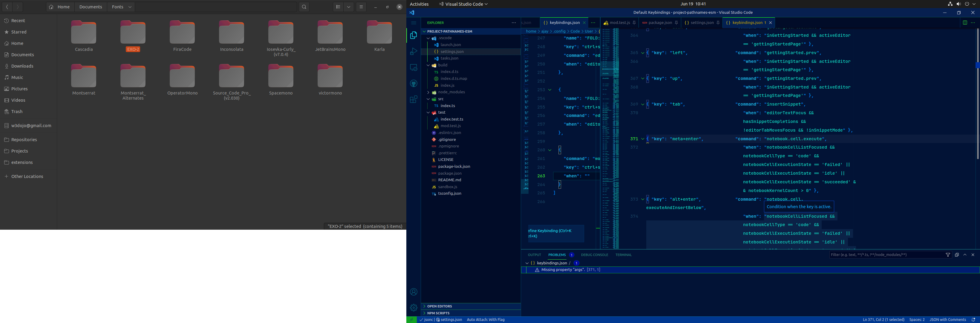Toggle list view in the Files window
Viewport: 980px width, 323px height.
point(338,7)
